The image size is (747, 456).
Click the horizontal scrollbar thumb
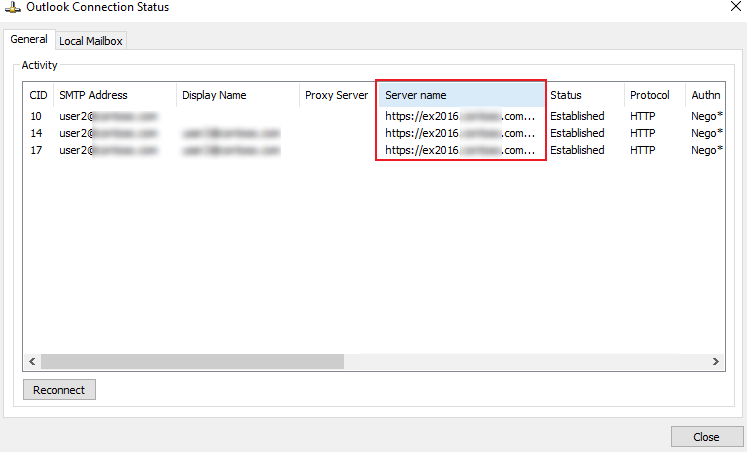[192, 361]
